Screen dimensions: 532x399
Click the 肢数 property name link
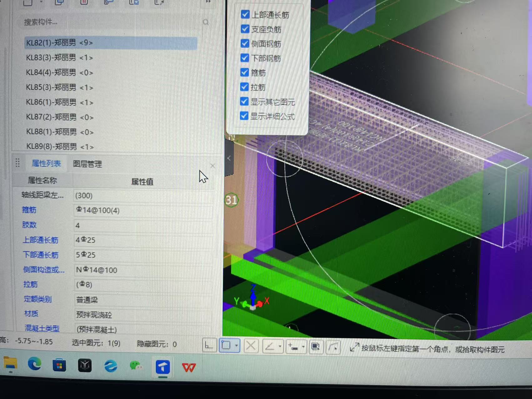[29, 225]
